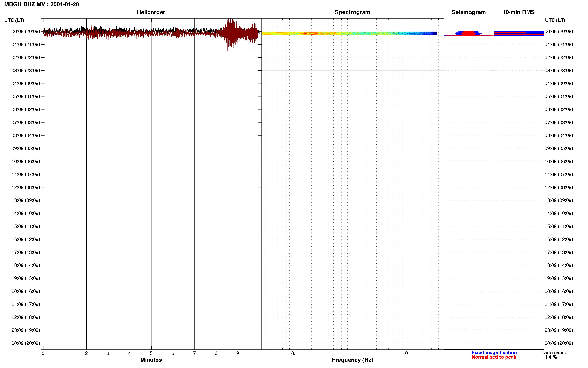The image size is (588, 368).
Task: Click left time label "10:09 (06:09)"
Action: click(26, 161)
